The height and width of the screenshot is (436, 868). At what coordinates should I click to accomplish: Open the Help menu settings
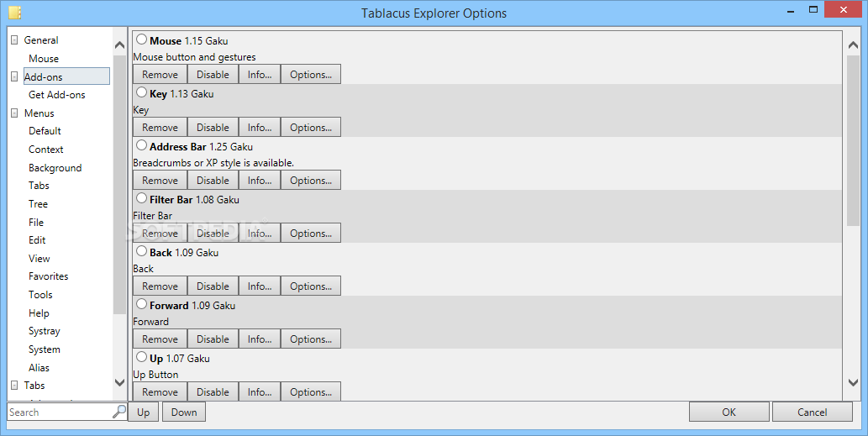coord(39,313)
